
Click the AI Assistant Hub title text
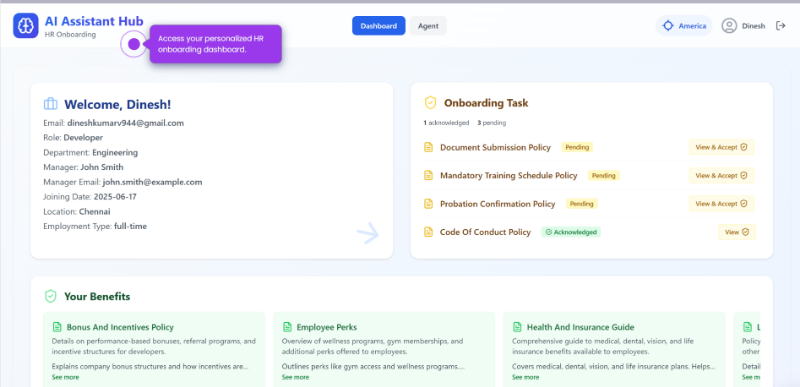tap(94, 21)
